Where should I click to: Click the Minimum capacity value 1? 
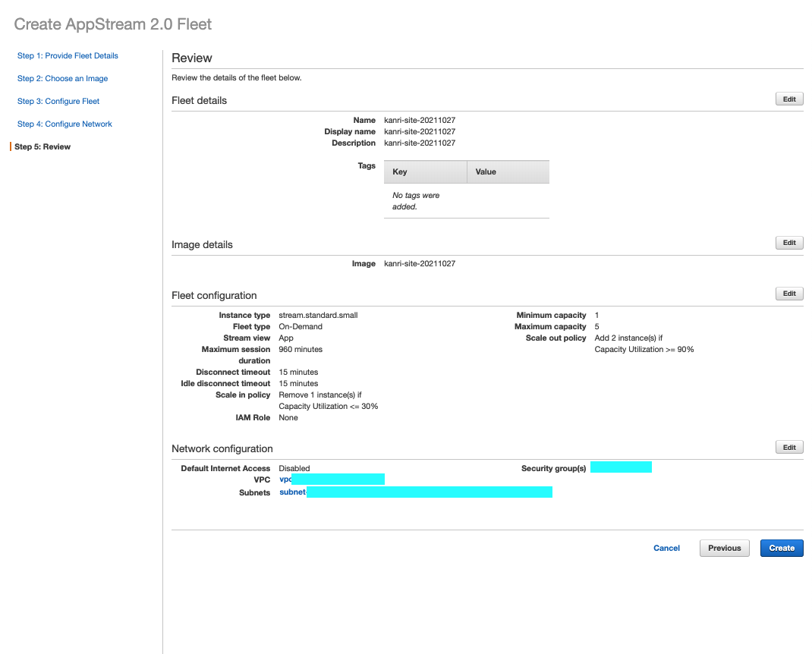[596, 315]
